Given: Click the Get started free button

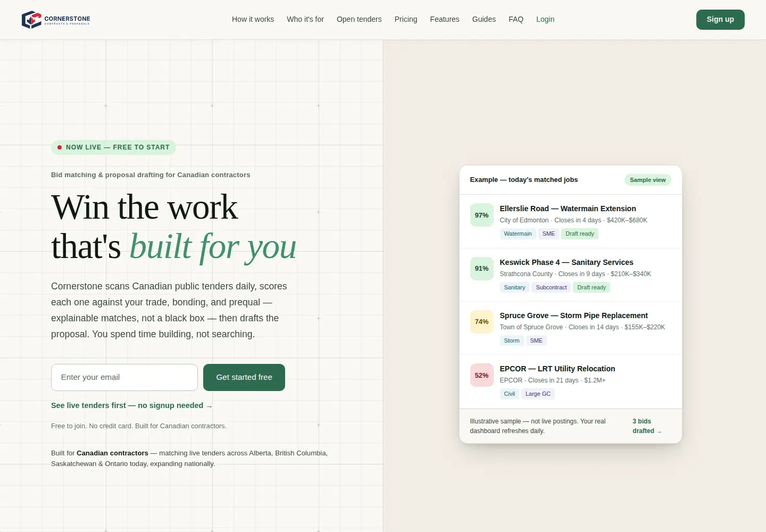Looking at the screenshot, I should point(244,377).
